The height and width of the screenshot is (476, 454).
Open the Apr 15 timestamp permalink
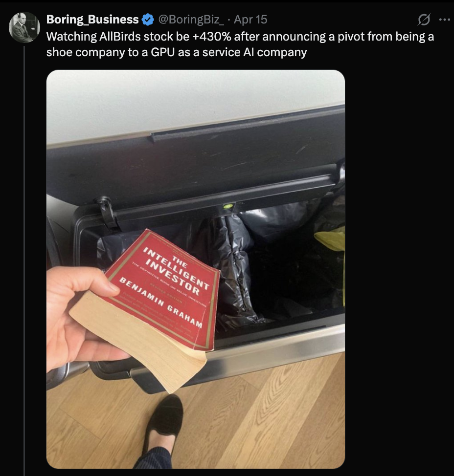(250, 20)
